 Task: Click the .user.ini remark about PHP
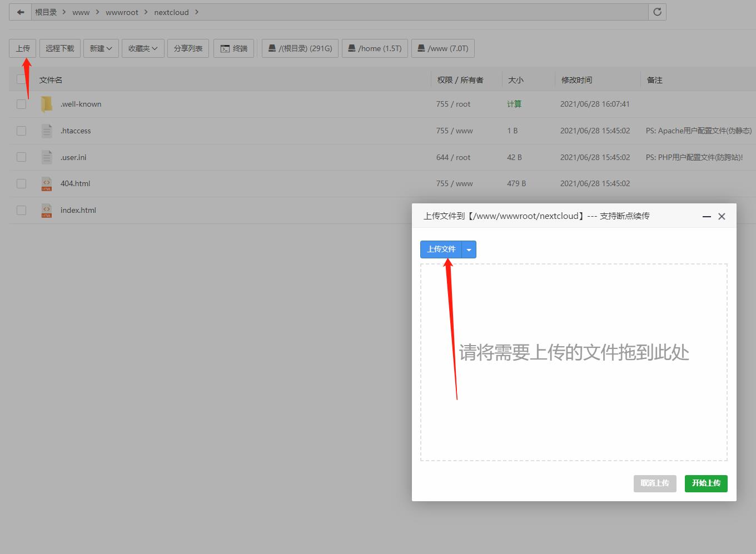(x=694, y=157)
